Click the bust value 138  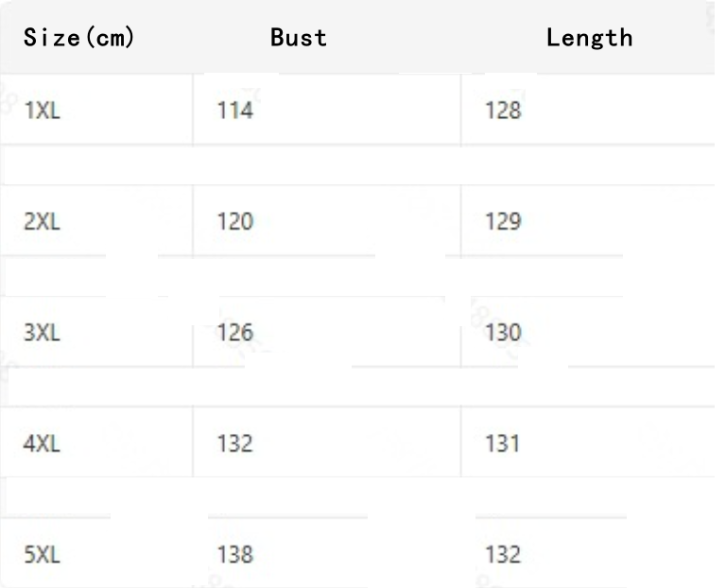(234, 555)
